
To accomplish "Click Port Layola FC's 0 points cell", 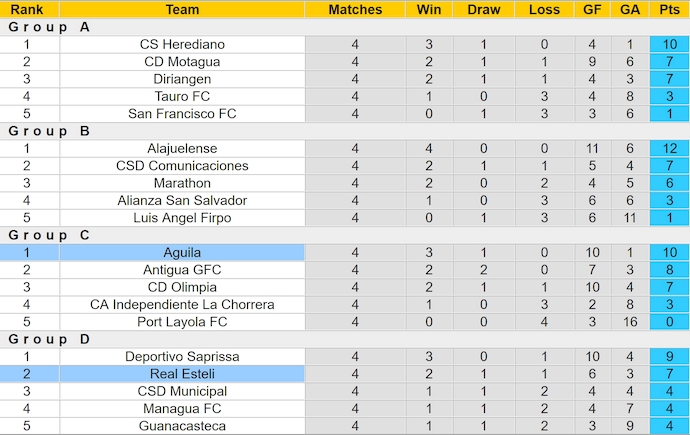I will (x=669, y=322).
